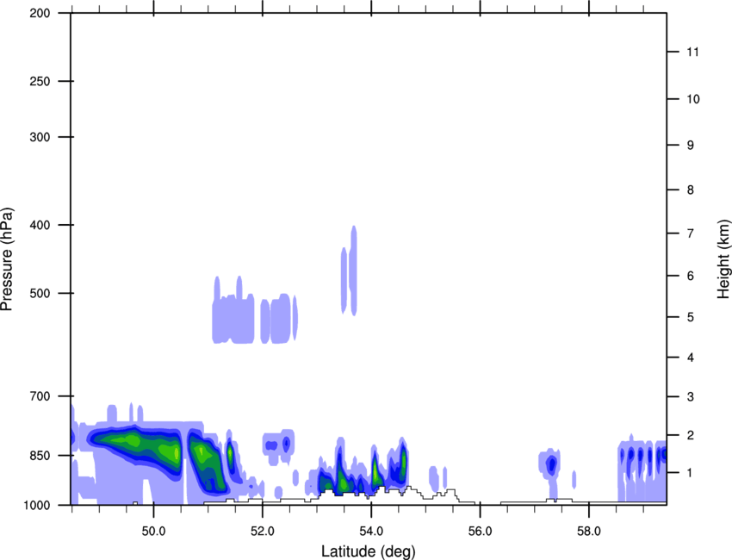This screenshot has height=560, width=732.
Task: Click the 58.0 latitude tick label
Action: click(589, 532)
